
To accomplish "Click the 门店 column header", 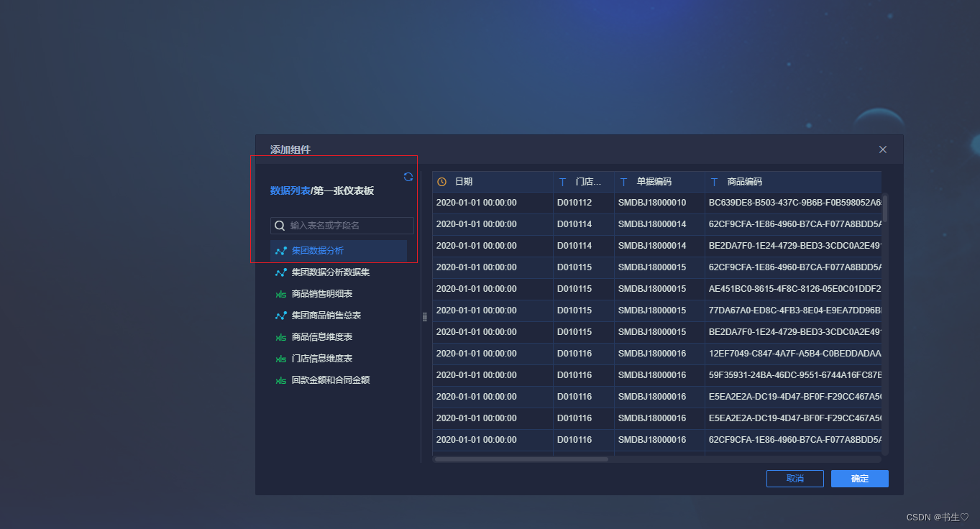I will (x=584, y=182).
